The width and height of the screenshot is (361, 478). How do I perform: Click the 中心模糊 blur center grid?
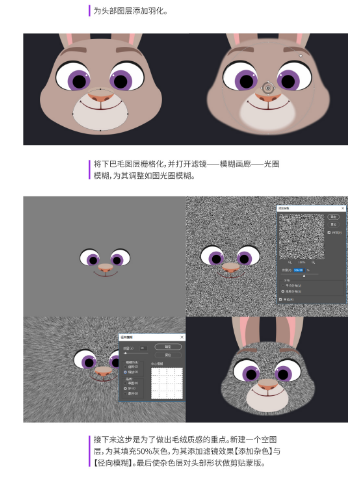(x=167, y=383)
